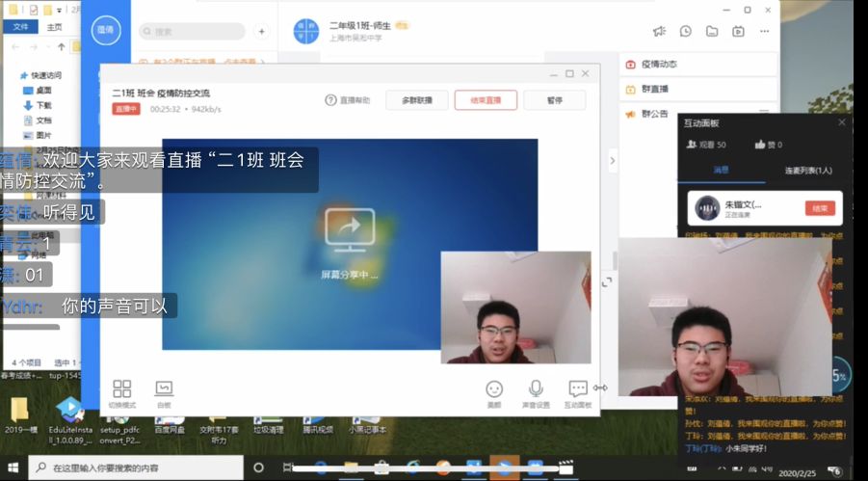Open 声音设置 microphone settings
Viewport: 868px width, 481px height.
click(x=536, y=390)
